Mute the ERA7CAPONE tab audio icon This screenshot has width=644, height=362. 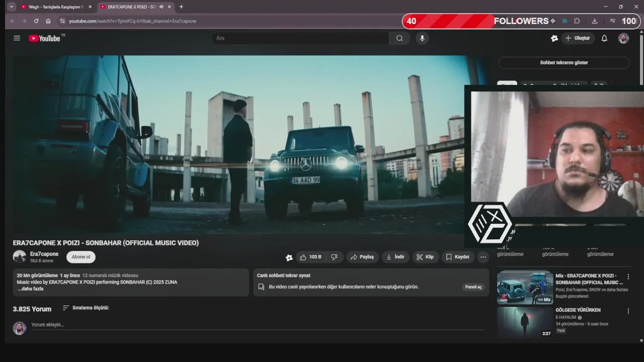click(x=162, y=7)
